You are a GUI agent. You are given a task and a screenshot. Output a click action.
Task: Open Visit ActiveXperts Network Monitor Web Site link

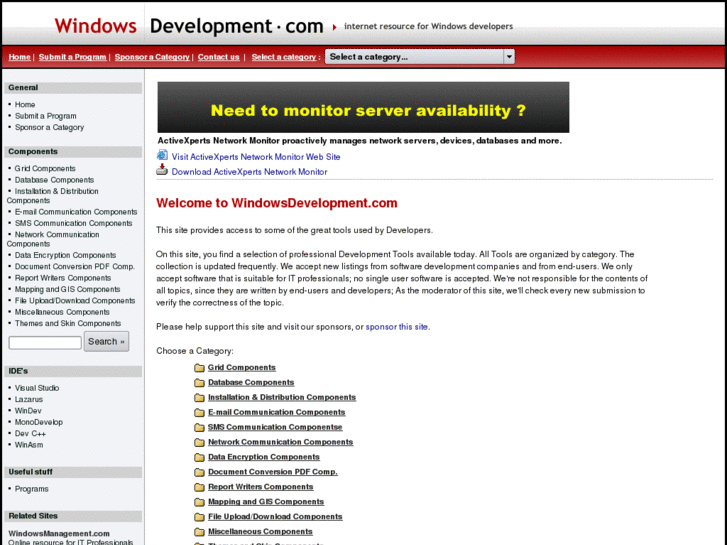256,157
